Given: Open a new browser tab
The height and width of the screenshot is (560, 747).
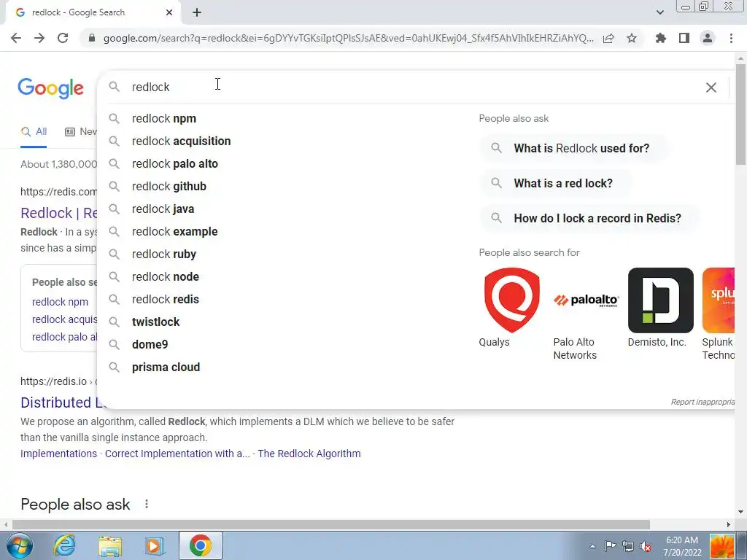Looking at the screenshot, I should pyautogui.click(x=197, y=13).
